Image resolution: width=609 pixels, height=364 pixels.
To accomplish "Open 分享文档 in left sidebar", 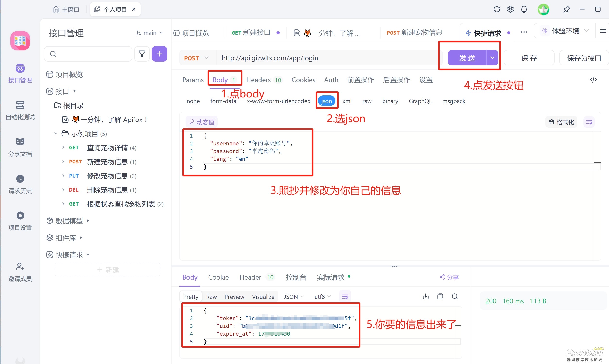I will click(20, 147).
